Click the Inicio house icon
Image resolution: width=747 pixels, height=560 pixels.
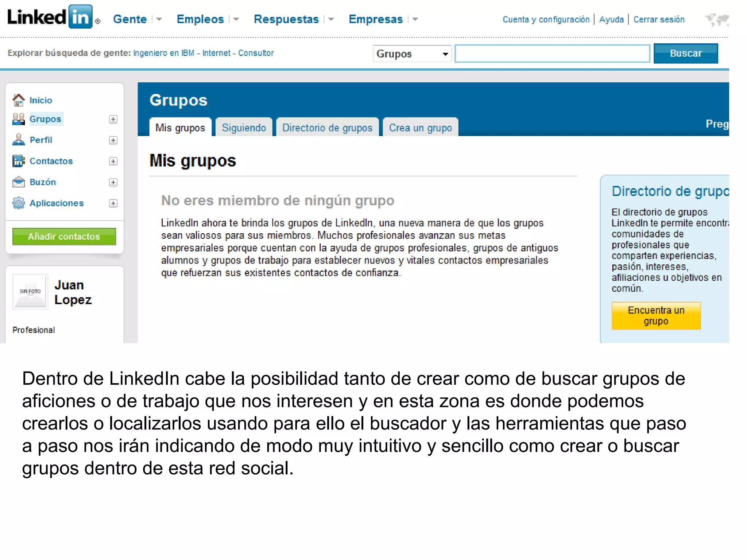tap(19, 100)
